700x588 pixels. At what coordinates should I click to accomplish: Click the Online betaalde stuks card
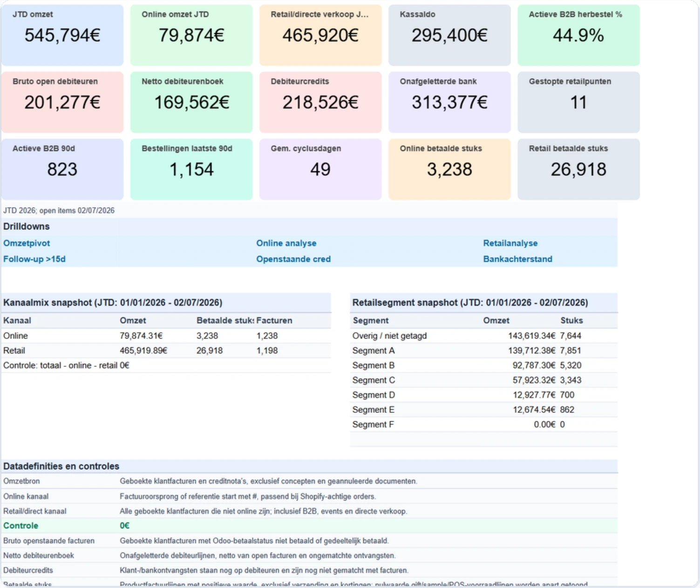point(449,169)
